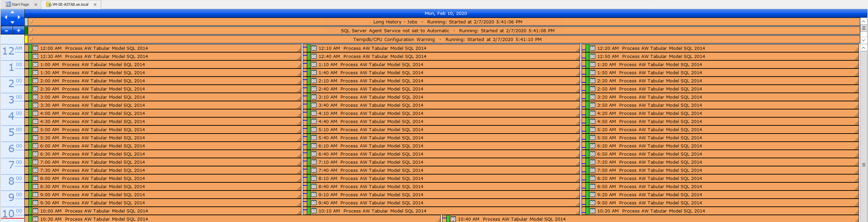Click the clock icon of the 1:00 AM job
The image size is (868, 222).
tap(35, 64)
